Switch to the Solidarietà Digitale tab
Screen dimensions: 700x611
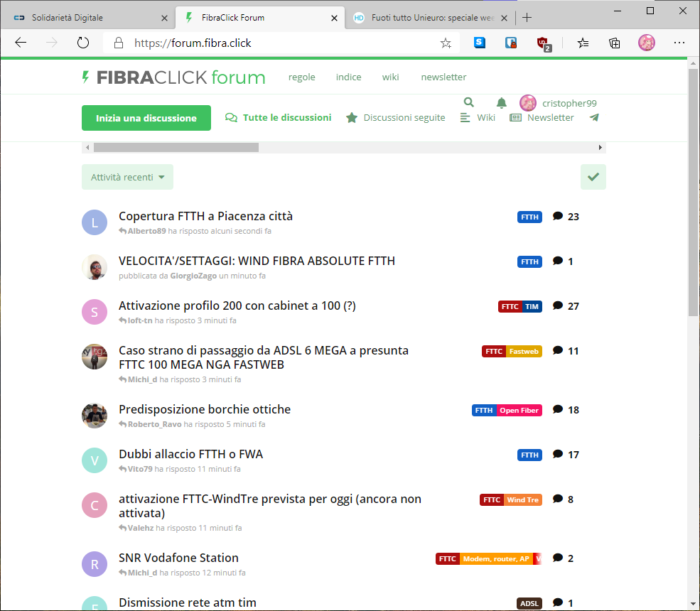tap(88, 18)
